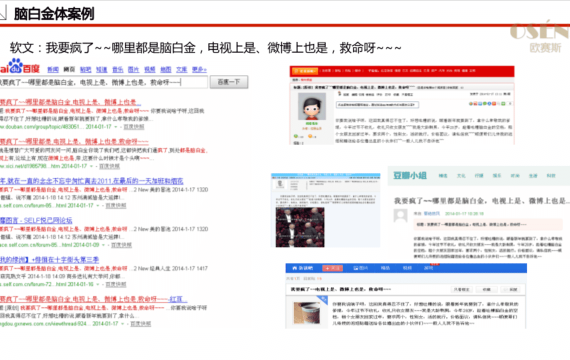The image size is (570, 360).
Task: Click the 百度一下 search button
Action: (x=229, y=82)
